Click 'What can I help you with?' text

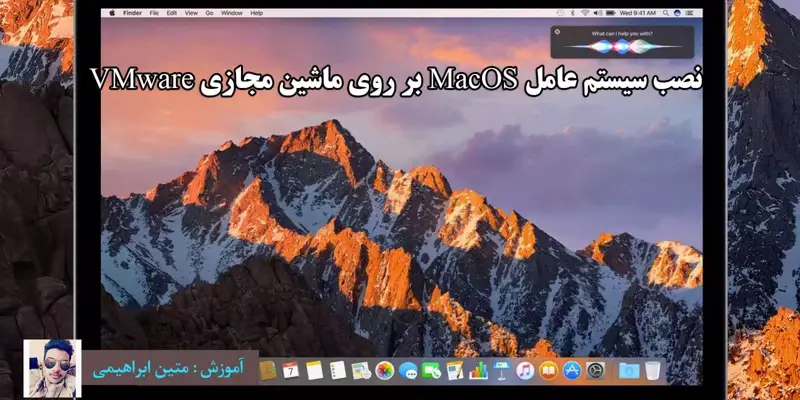pos(622,33)
